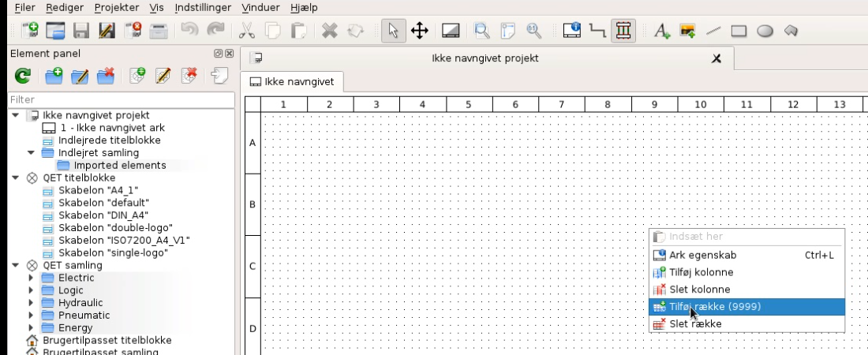Click Slet række in context menu
The height and width of the screenshot is (355, 868).
[x=694, y=323]
